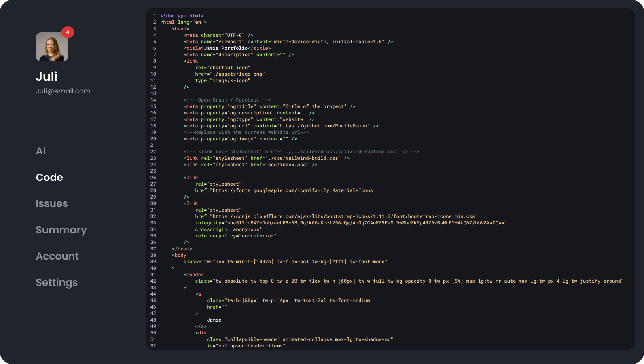Select the Code menu item
This screenshot has width=644, height=364.
[49, 178]
